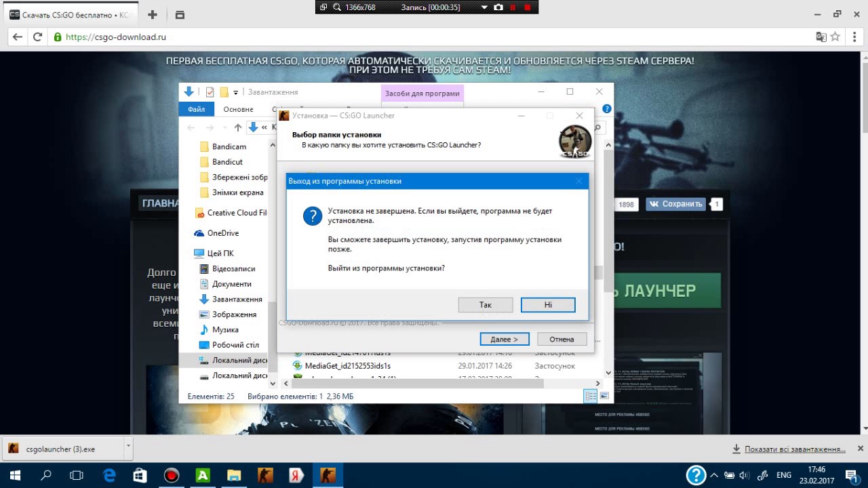Open the Bandicam recording bar dropdown arrow
The image size is (868, 488).
click(484, 7)
